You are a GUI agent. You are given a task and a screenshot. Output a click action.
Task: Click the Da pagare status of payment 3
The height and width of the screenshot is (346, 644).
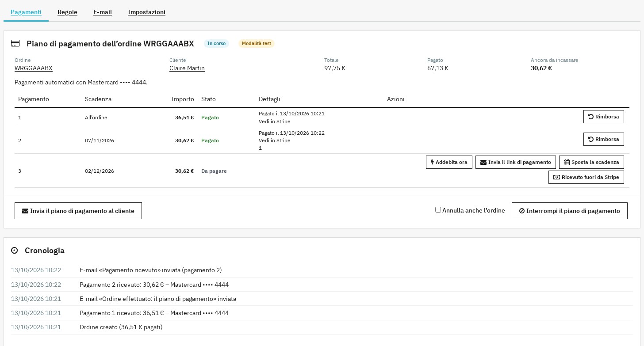pyautogui.click(x=214, y=171)
